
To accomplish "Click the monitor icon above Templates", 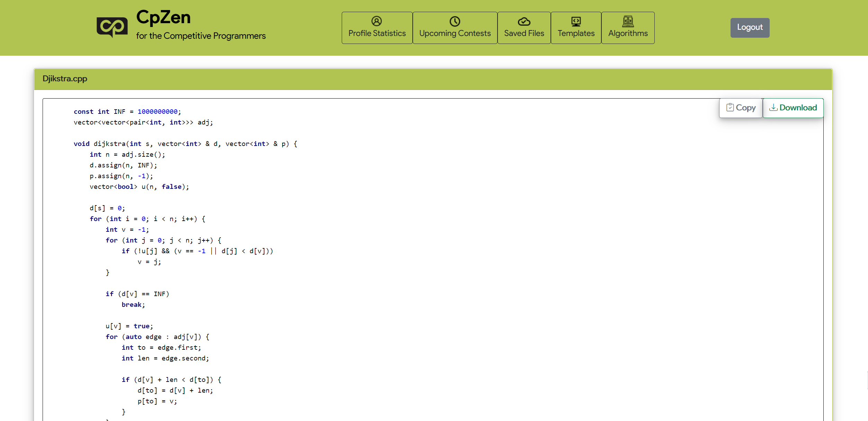I will pos(576,22).
